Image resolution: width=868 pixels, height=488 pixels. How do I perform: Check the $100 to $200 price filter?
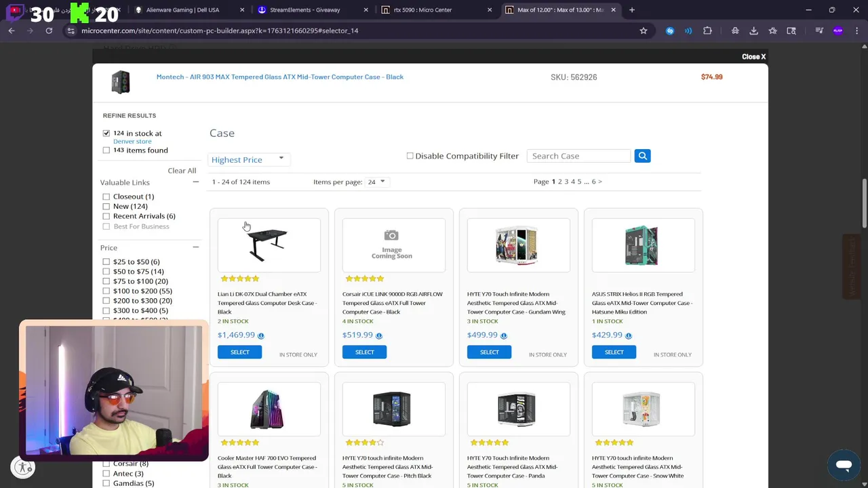tap(106, 291)
